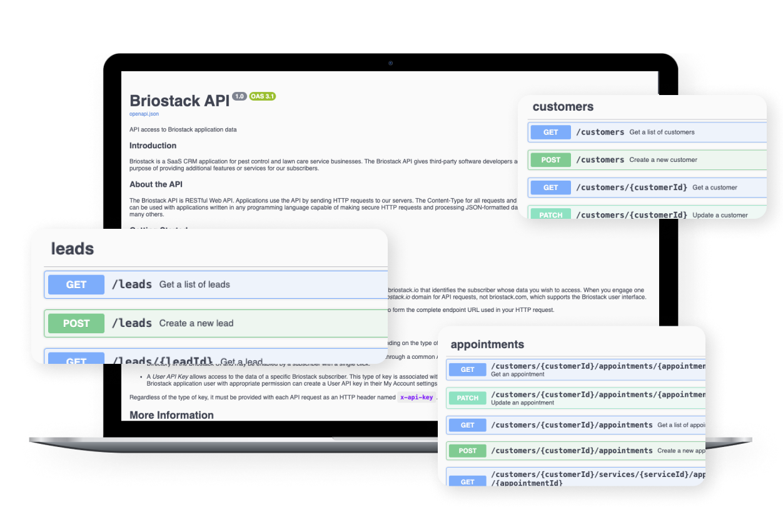
Task: Expand GET appointments Get a list row
Action: pyautogui.click(x=576, y=424)
